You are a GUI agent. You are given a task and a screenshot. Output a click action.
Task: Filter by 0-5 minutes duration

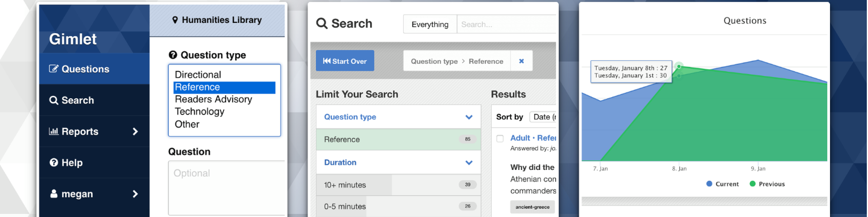pyautogui.click(x=398, y=207)
